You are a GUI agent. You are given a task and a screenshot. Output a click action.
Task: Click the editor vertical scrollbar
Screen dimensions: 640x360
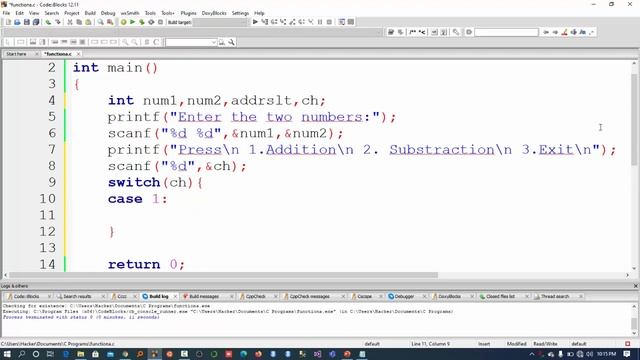coord(634,119)
